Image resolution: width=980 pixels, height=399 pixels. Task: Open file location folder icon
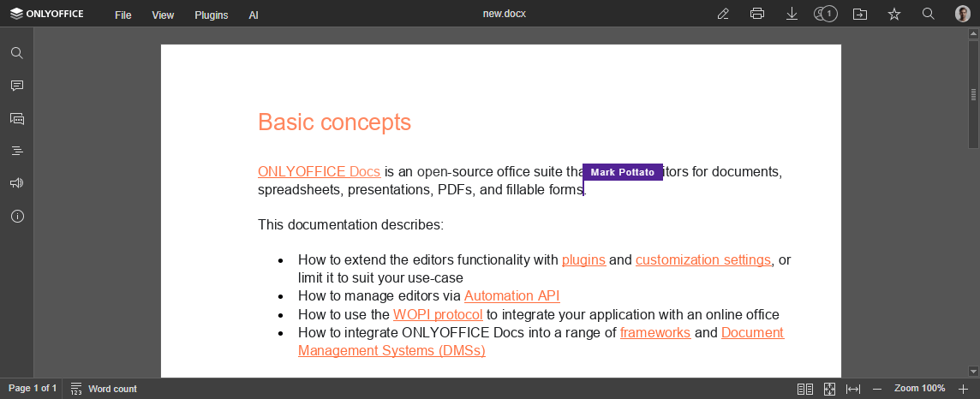pyautogui.click(x=860, y=14)
